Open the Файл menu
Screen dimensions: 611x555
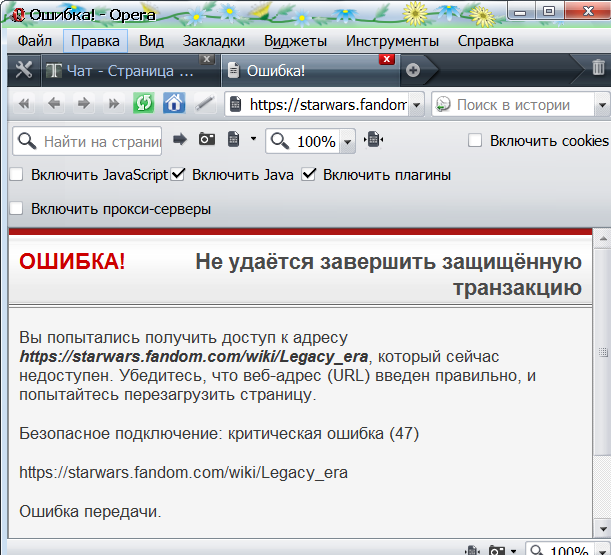click(35, 41)
